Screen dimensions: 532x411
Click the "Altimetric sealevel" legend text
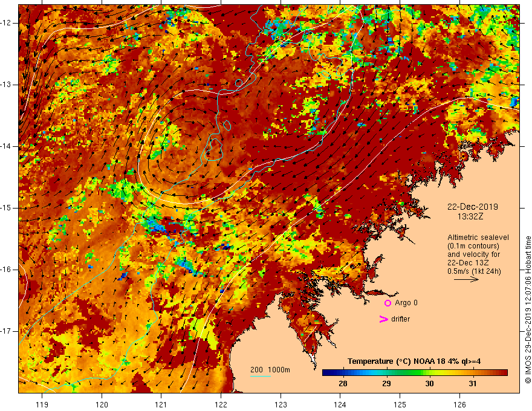pyautogui.click(x=478, y=238)
